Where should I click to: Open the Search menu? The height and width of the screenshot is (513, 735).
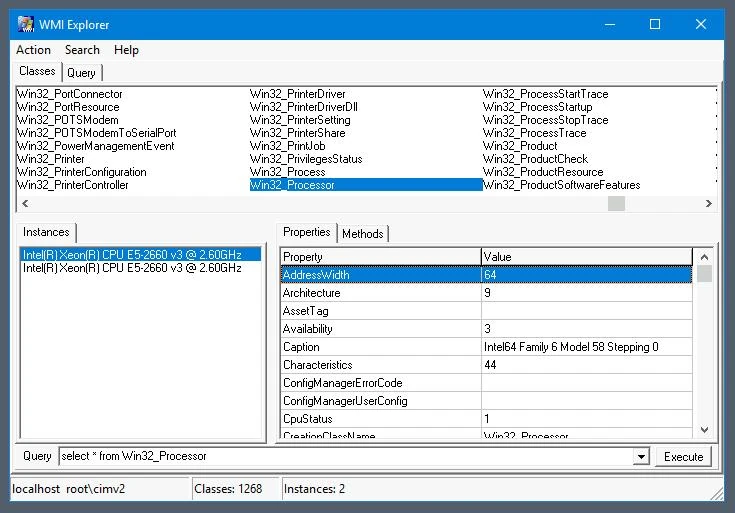tap(82, 50)
